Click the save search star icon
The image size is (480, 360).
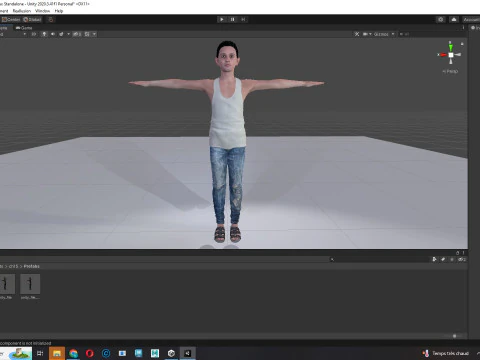pyautogui.click(x=452, y=259)
